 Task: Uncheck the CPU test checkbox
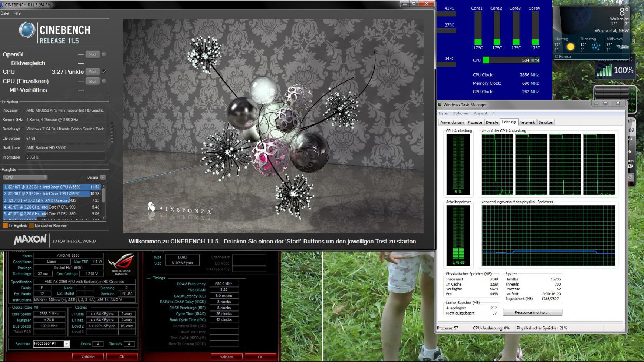[104, 72]
